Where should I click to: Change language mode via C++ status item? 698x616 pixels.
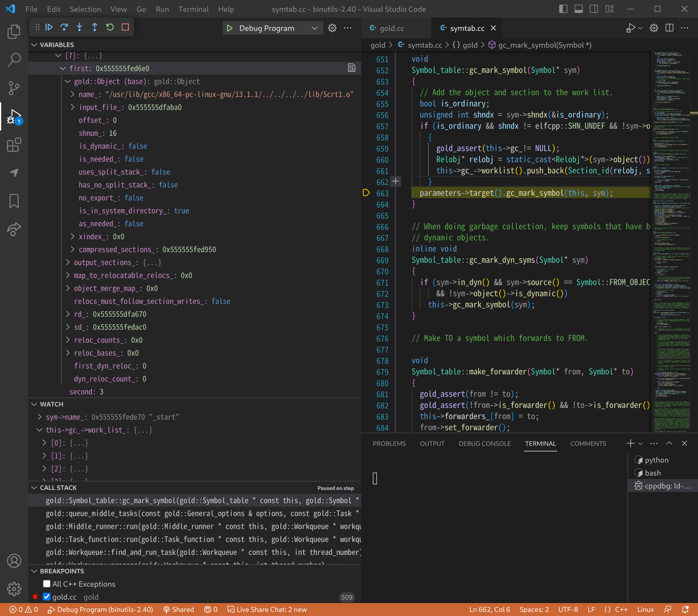coord(621,610)
